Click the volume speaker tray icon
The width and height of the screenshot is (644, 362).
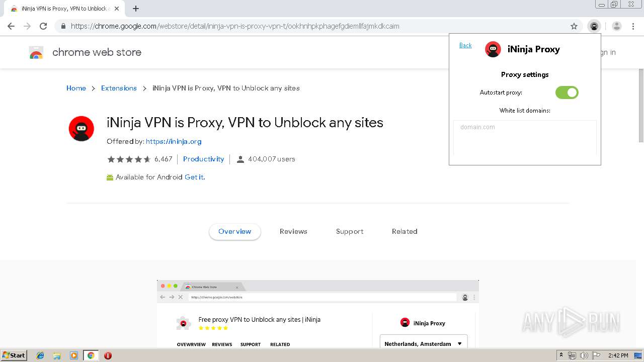tap(584, 355)
